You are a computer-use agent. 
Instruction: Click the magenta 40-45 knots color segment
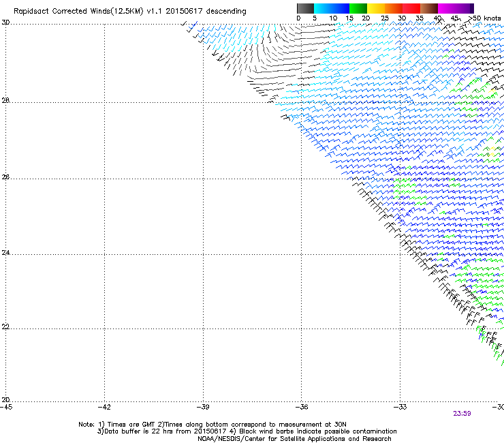point(447,8)
